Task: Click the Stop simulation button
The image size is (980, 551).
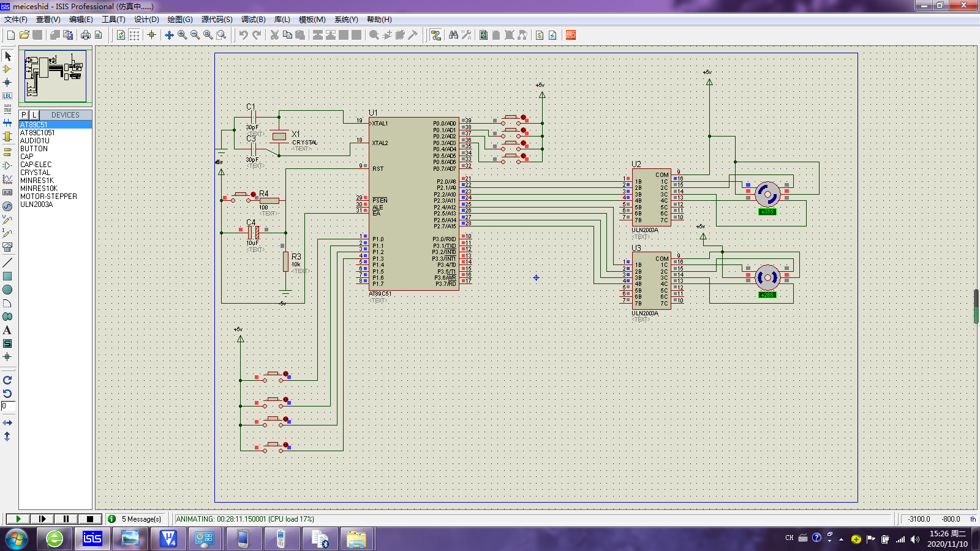Action: [x=90, y=519]
